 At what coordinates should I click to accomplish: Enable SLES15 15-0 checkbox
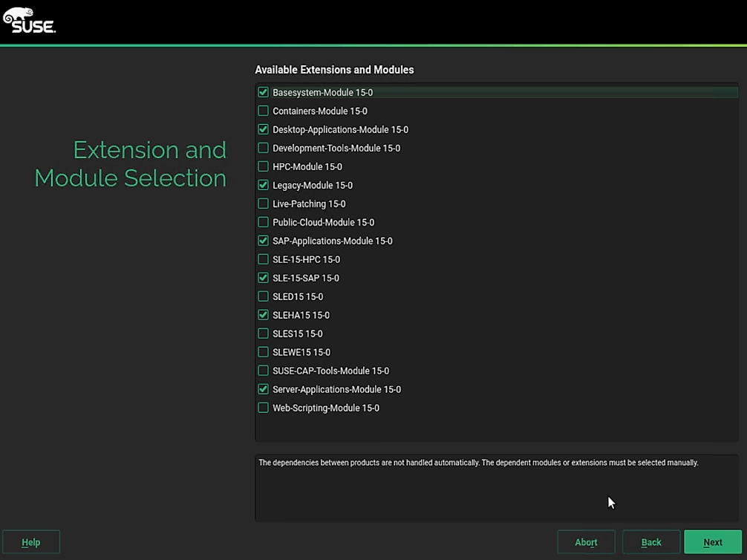(x=263, y=333)
